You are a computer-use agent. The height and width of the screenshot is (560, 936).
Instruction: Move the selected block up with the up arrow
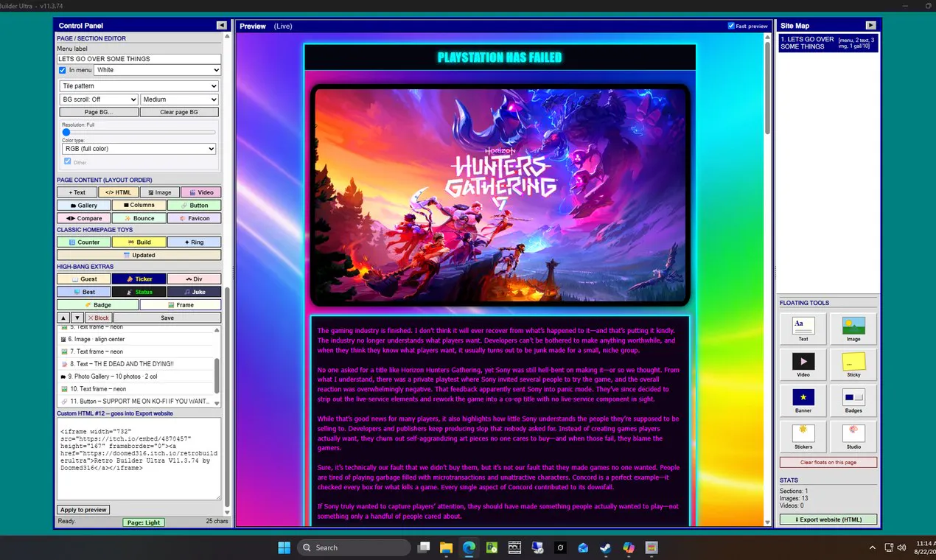pyautogui.click(x=63, y=318)
